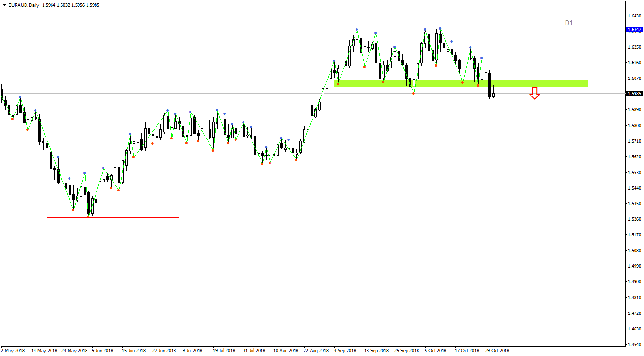644x356 pixels.
Task: Click the 5 Oct 2018 date label
Action: pos(435,351)
